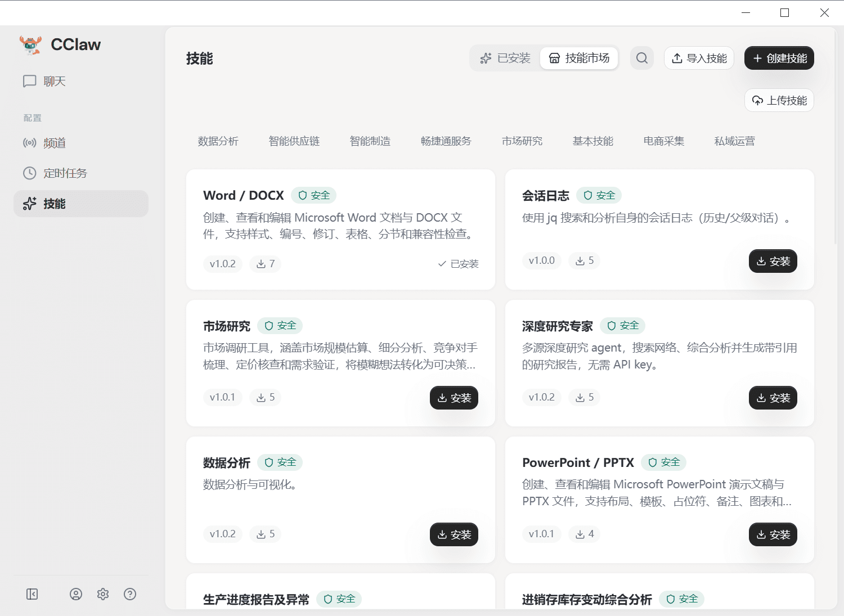Image resolution: width=844 pixels, height=616 pixels.
Task: Filter by 电商采集 category
Action: (x=663, y=141)
